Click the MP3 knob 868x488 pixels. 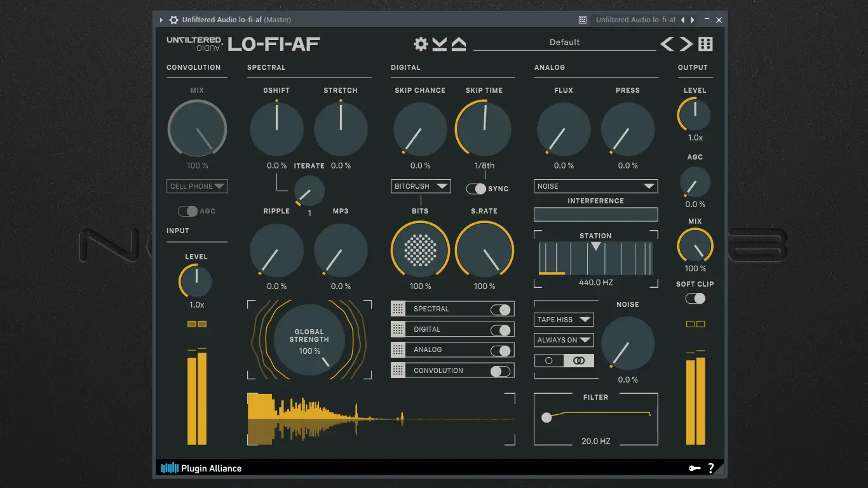point(341,250)
